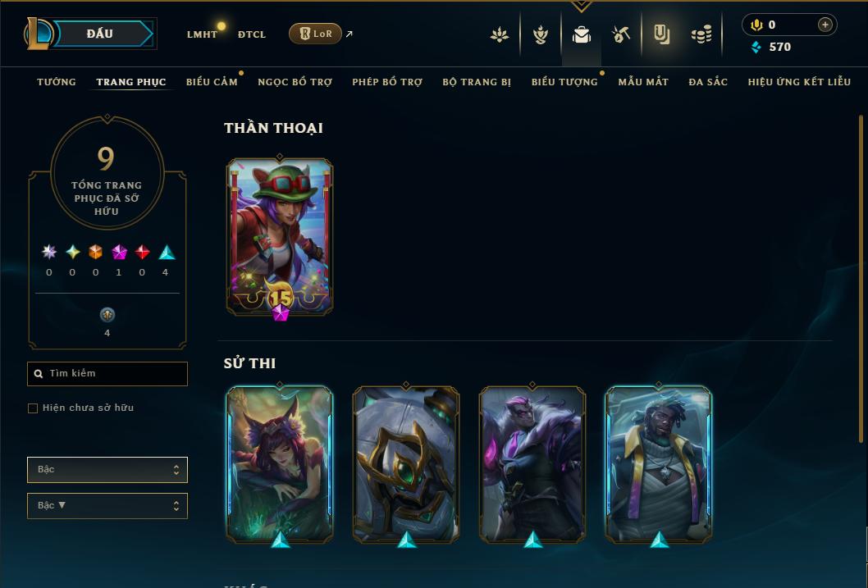Enable the 'Hiện chưa sở hữu' checkbox

pyautogui.click(x=33, y=408)
